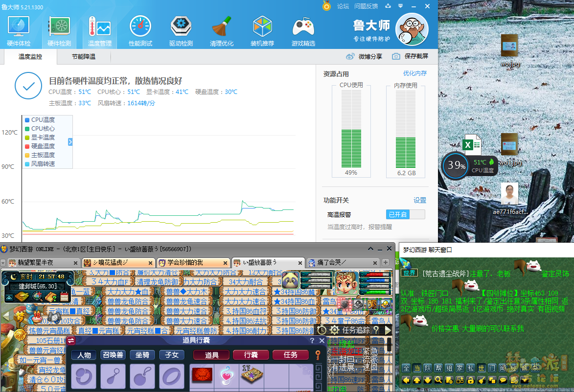Switch to 节能降温 tab

pos(84,57)
